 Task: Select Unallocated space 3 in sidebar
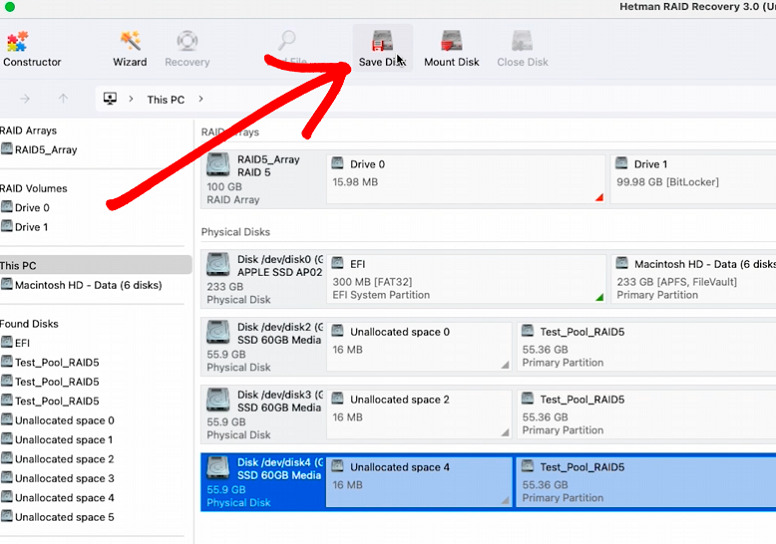pyautogui.click(x=57, y=478)
